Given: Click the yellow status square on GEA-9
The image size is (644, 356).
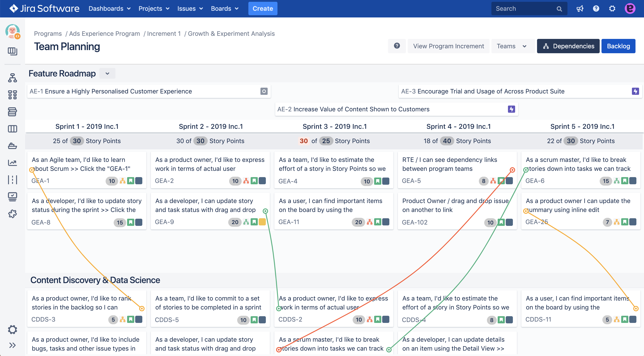Looking at the screenshot, I should (x=262, y=222).
